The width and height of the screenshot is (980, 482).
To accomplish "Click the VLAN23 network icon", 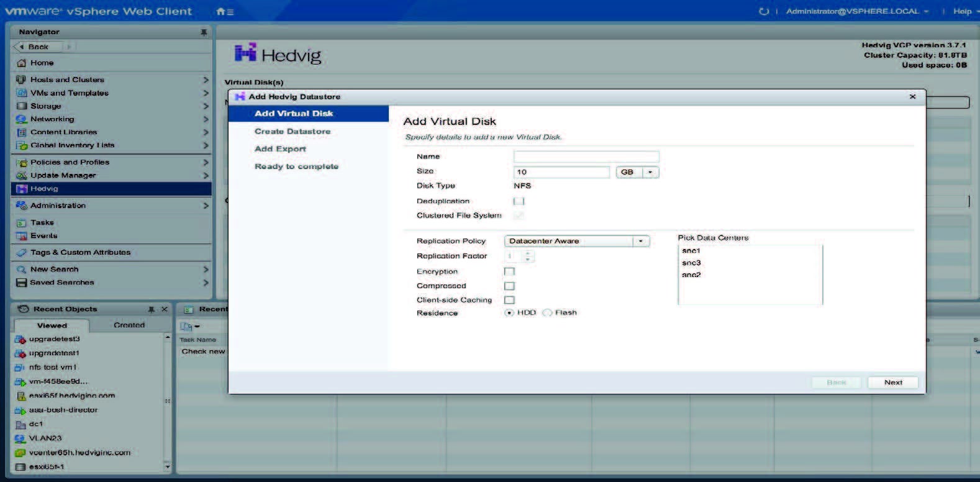I will (x=20, y=439).
